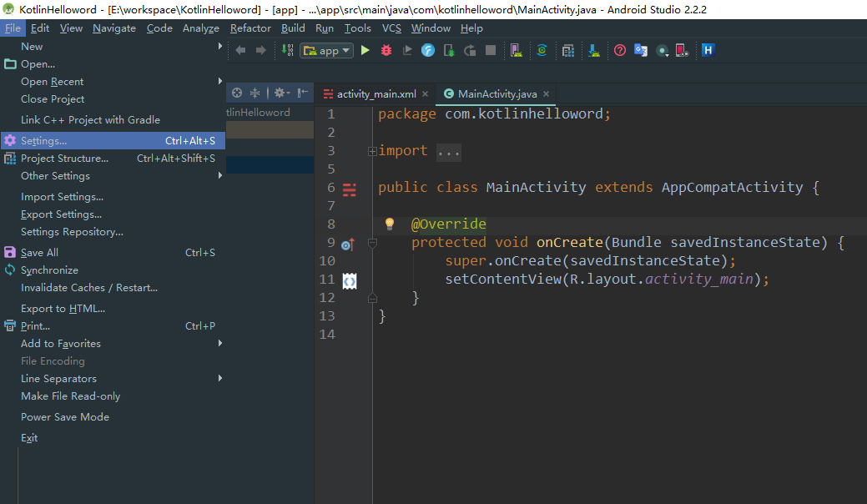This screenshot has width=867, height=504.
Task: Click the green Run app button
Action: pos(365,50)
